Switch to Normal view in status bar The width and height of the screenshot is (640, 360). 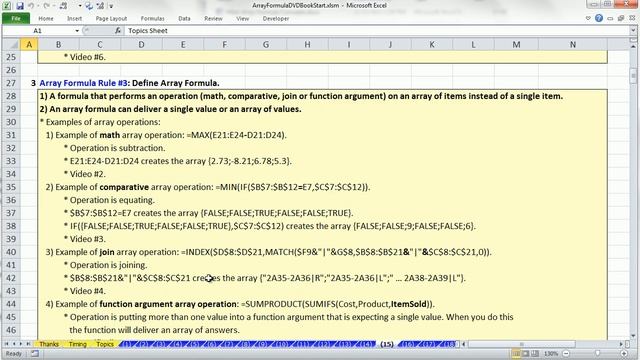tap(517, 353)
